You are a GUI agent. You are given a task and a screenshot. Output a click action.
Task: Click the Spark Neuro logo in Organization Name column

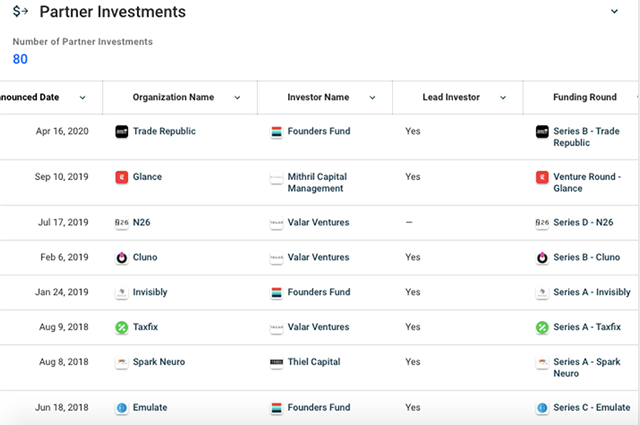pyautogui.click(x=122, y=362)
